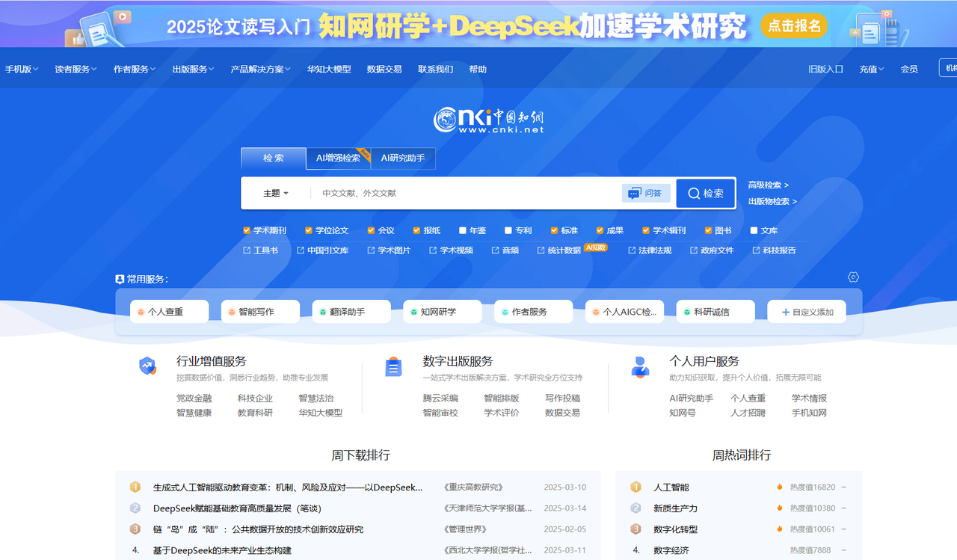Open 高级检索 link
This screenshot has height=560, width=957.
tap(769, 185)
